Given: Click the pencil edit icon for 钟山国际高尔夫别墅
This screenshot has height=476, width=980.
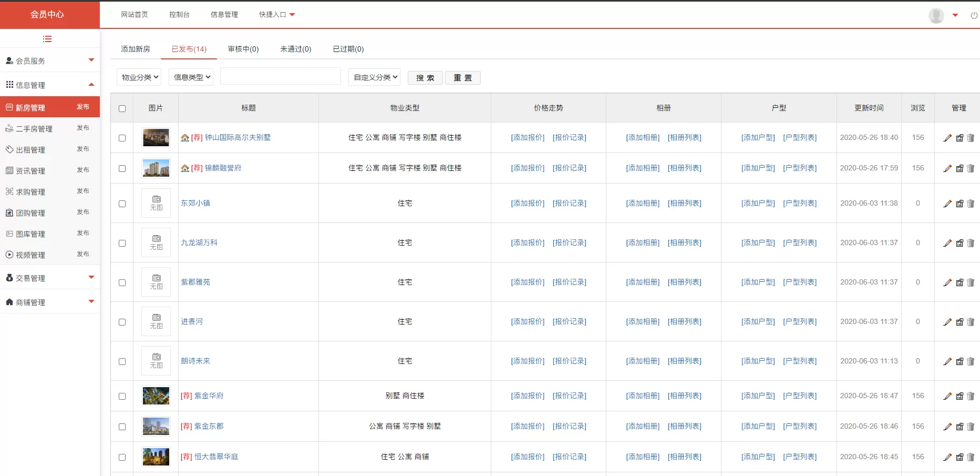Looking at the screenshot, I should [x=947, y=138].
